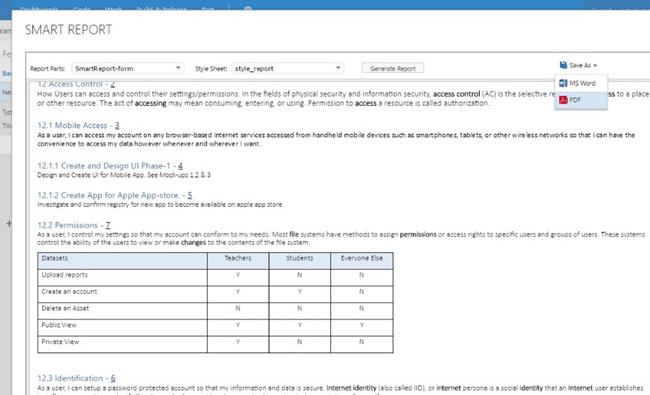
Task: Open the 12.3 Identification link
Action: pos(76,378)
